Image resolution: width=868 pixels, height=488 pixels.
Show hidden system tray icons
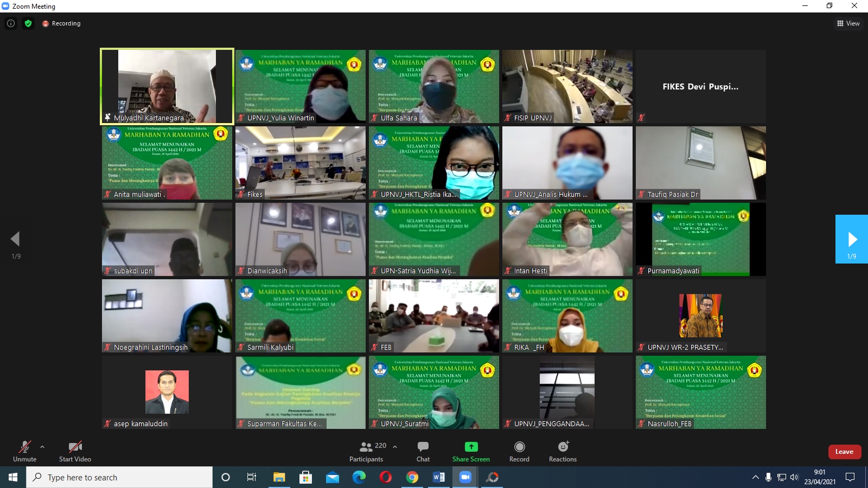[755, 477]
